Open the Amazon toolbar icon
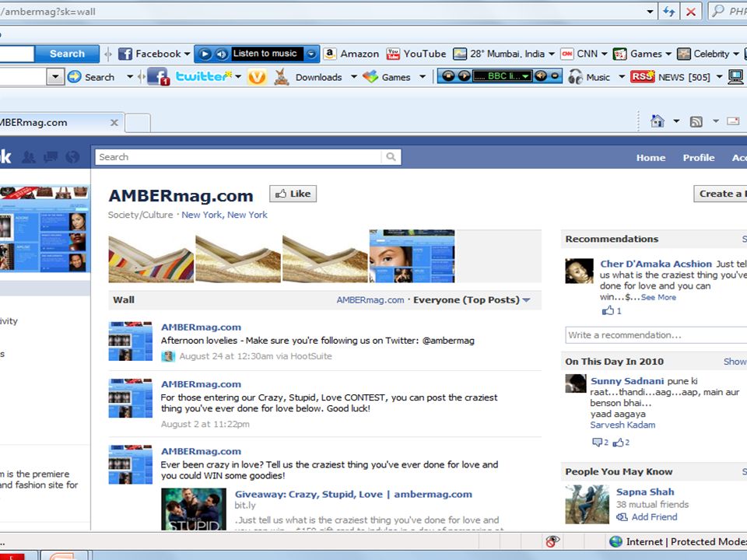The height and width of the screenshot is (560, 747). (330, 54)
